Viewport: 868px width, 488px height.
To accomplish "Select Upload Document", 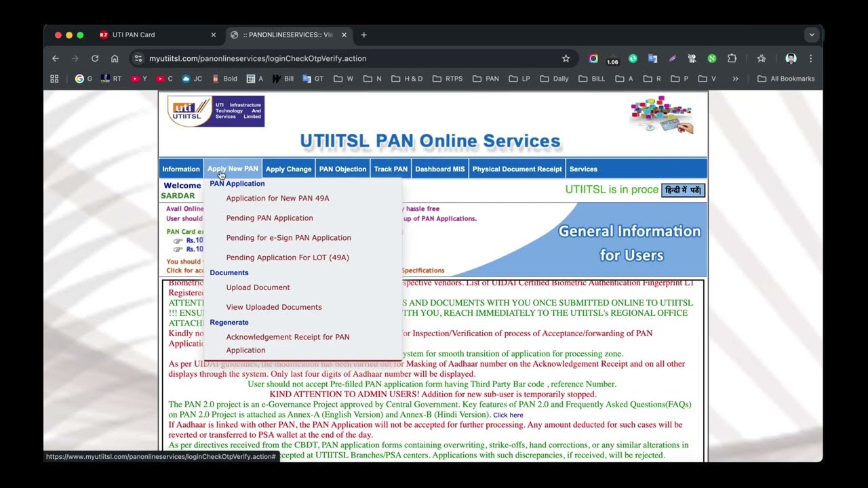I will (x=258, y=287).
